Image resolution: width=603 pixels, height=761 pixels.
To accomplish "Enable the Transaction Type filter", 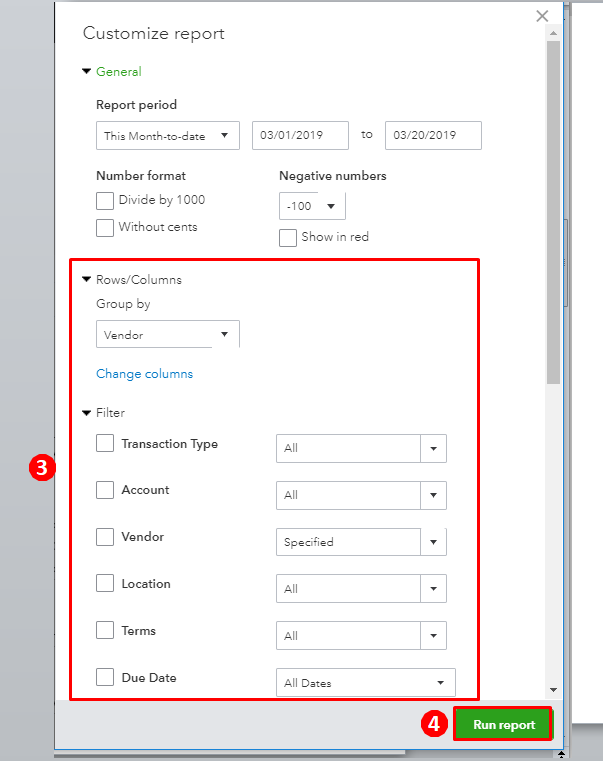I will tap(105, 443).
